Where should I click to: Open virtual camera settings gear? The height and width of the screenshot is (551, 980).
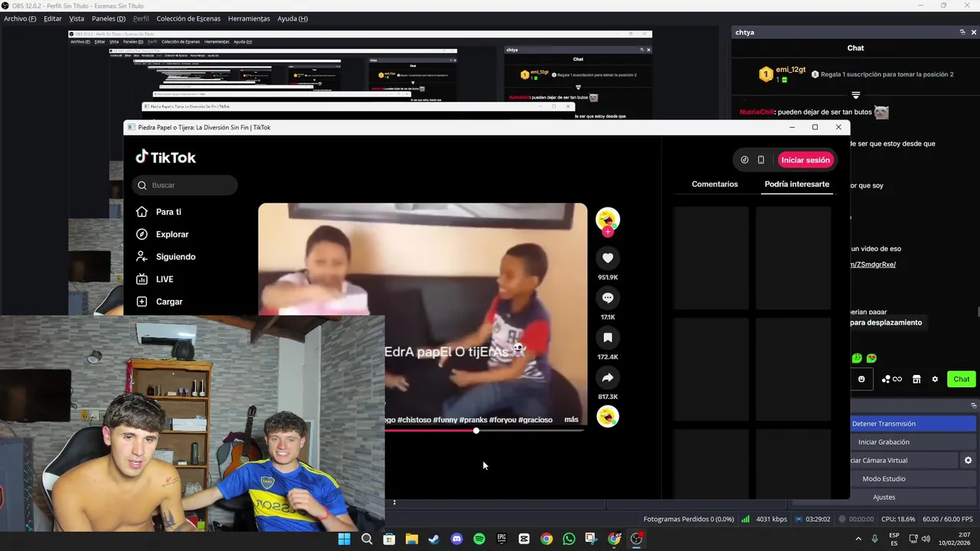coord(969,461)
